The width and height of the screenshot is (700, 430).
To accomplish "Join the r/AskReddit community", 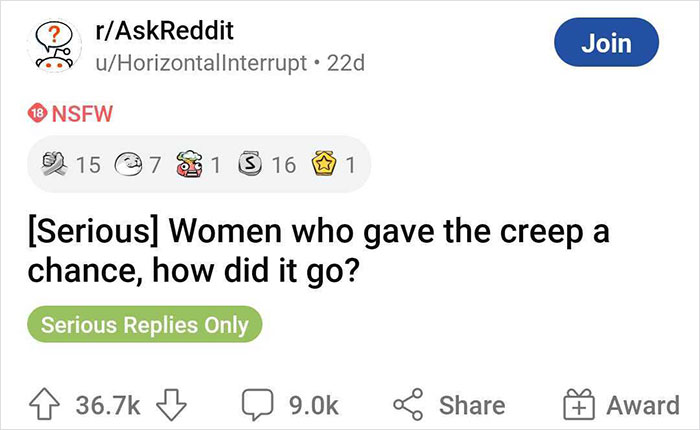I will [x=605, y=43].
